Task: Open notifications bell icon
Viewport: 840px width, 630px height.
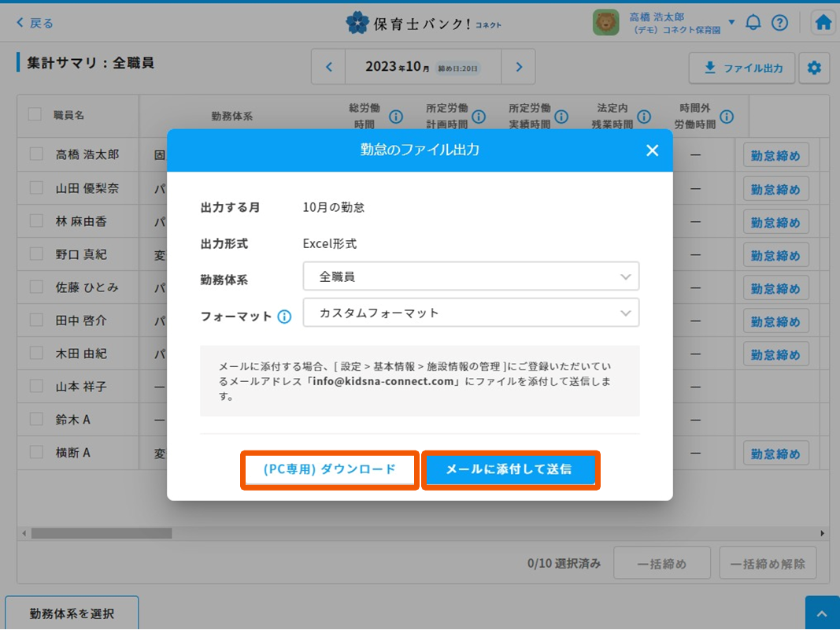Action: tap(753, 23)
